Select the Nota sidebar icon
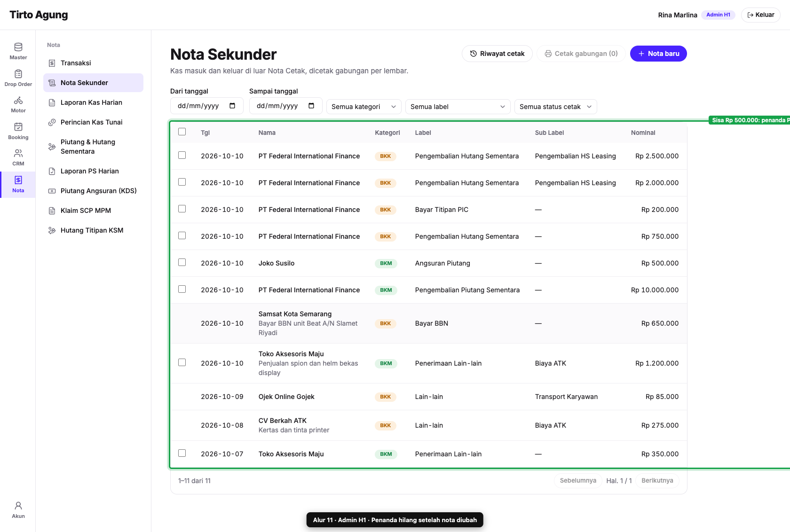The height and width of the screenshot is (532, 790). coord(18,180)
